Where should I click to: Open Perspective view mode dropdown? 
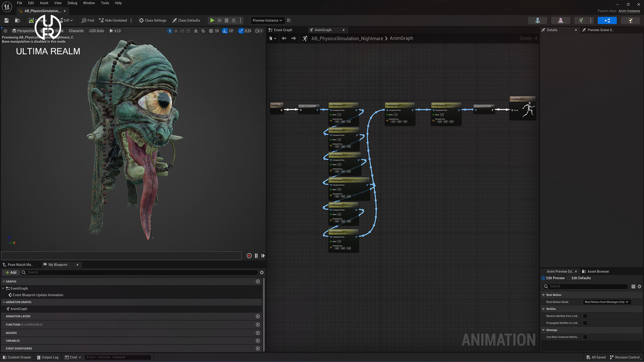[x=23, y=31]
